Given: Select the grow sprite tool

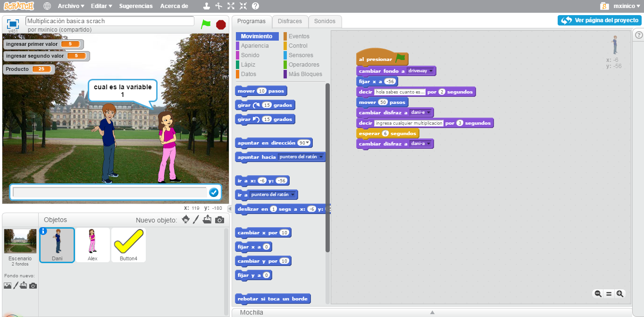Looking at the screenshot, I should pyautogui.click(x=231, y=6).
